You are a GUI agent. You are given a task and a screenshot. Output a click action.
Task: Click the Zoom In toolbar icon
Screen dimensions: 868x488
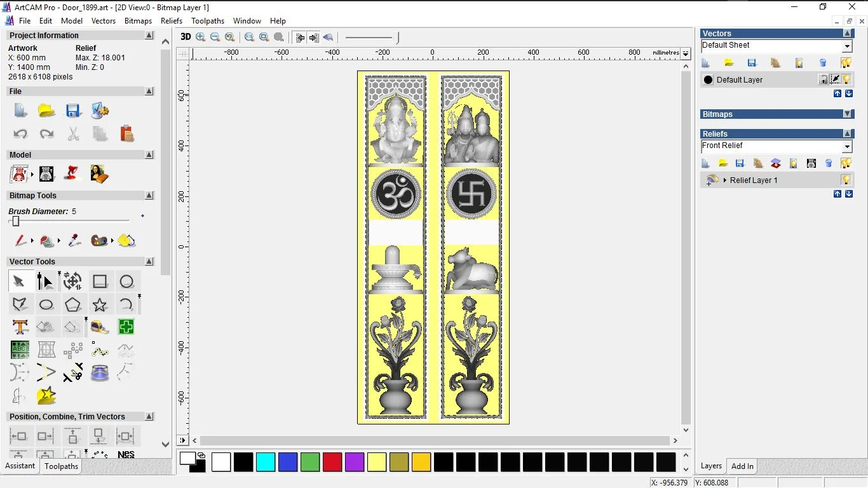(x=201, y=37)
